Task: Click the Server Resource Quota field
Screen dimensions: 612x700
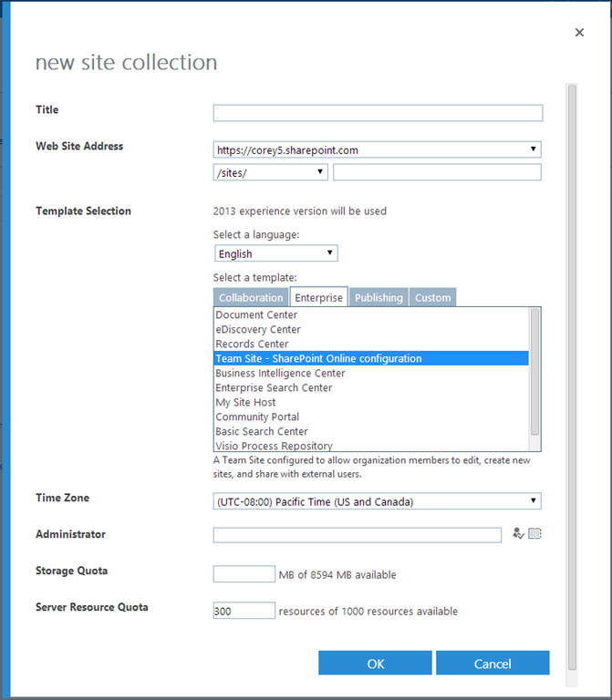Action: click(x=244, y=611)
